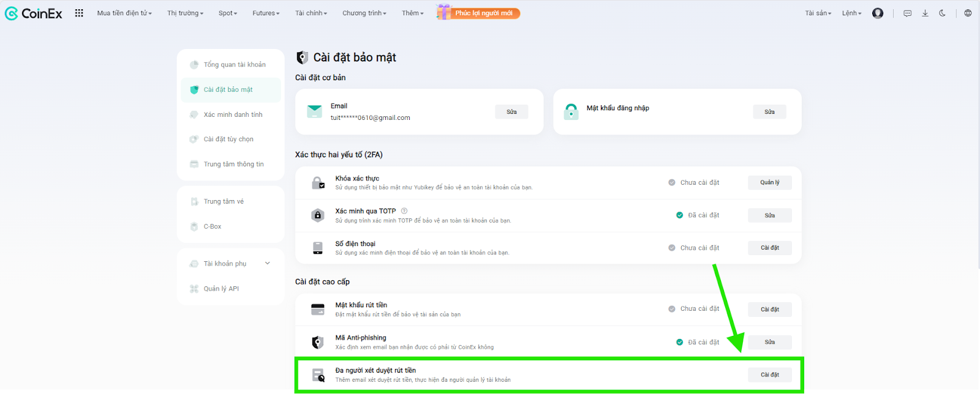Viewport: 980px width, 394px height.
Task: Select Xác minh danh tính in sidebar
Action: point(233,115)
